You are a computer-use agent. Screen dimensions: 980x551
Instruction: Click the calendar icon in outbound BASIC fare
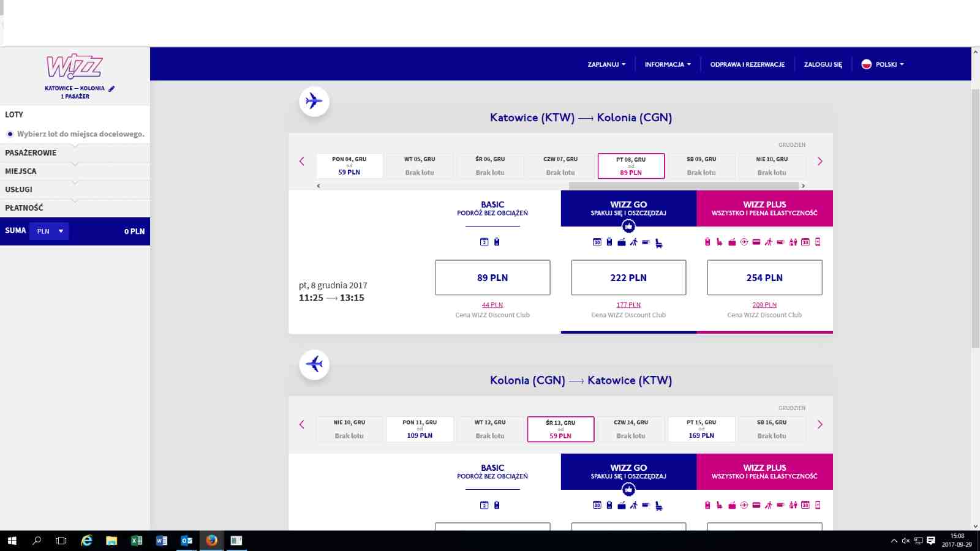[484, 242]
